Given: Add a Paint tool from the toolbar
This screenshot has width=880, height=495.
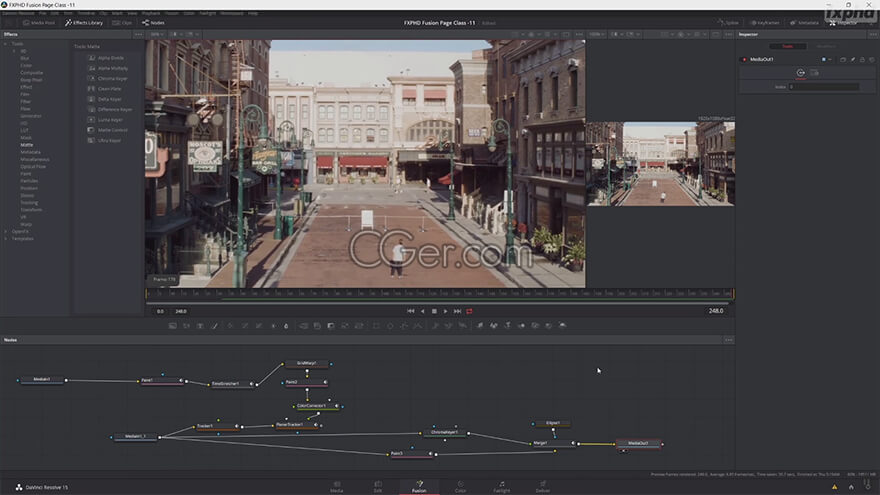Looking at the screenshot, I should (214, 326).
